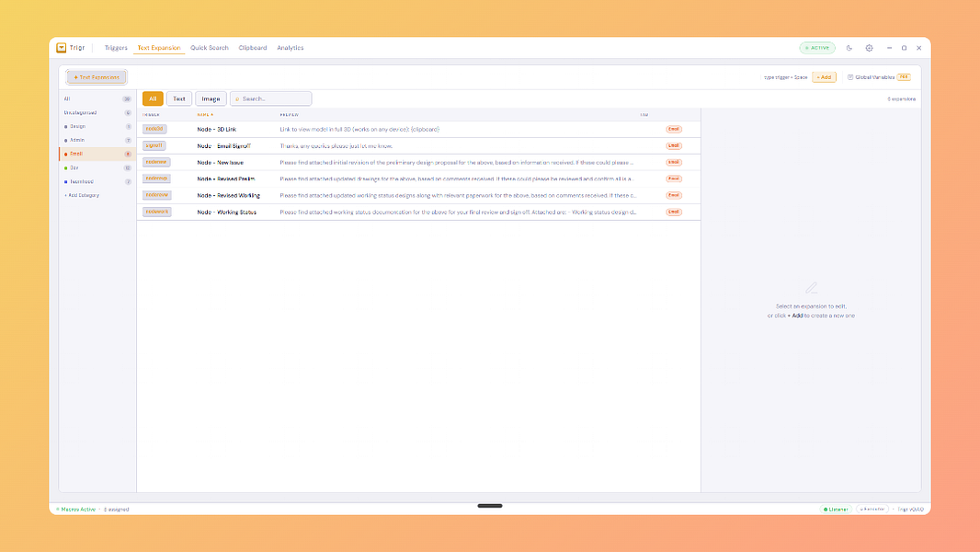Select the All filter button
The width and height of the screenshot is (980, 552).
click(153, 98)
